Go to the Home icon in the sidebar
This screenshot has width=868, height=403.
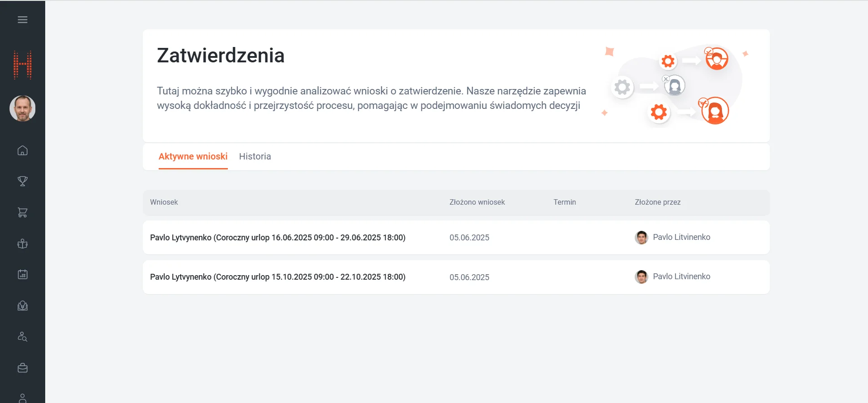pyautogui.click(x=23, y=150)
